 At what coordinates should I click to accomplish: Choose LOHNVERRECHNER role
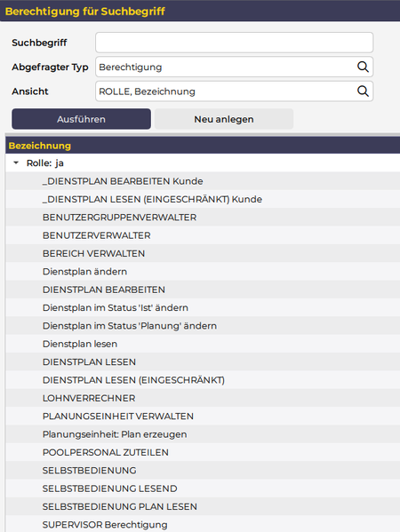(203, 398)
